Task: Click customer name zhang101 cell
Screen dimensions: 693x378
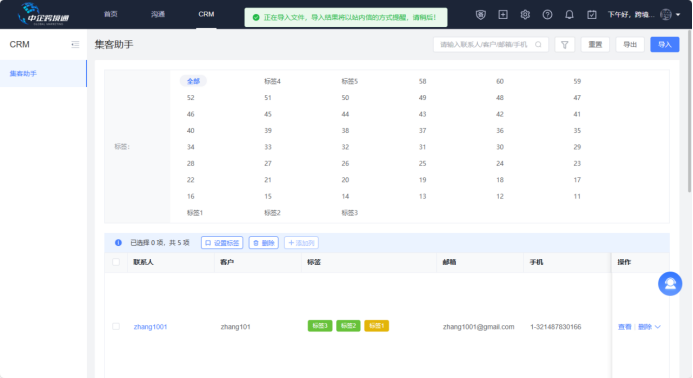Action: (x=236, y=327)
